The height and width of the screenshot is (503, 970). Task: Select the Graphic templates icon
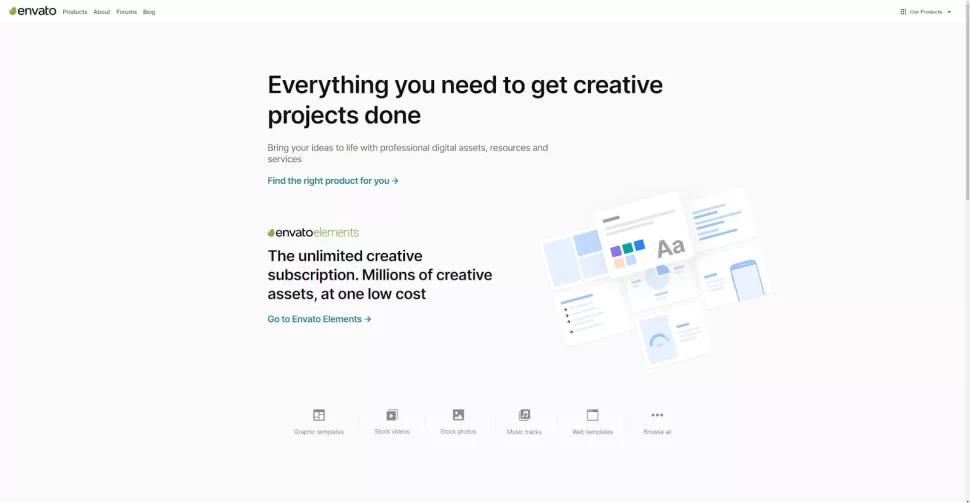[x=319, y=415]
